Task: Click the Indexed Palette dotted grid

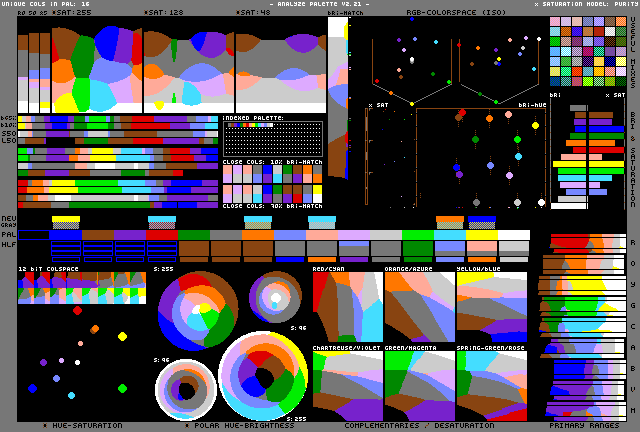Action: [272, 139]
